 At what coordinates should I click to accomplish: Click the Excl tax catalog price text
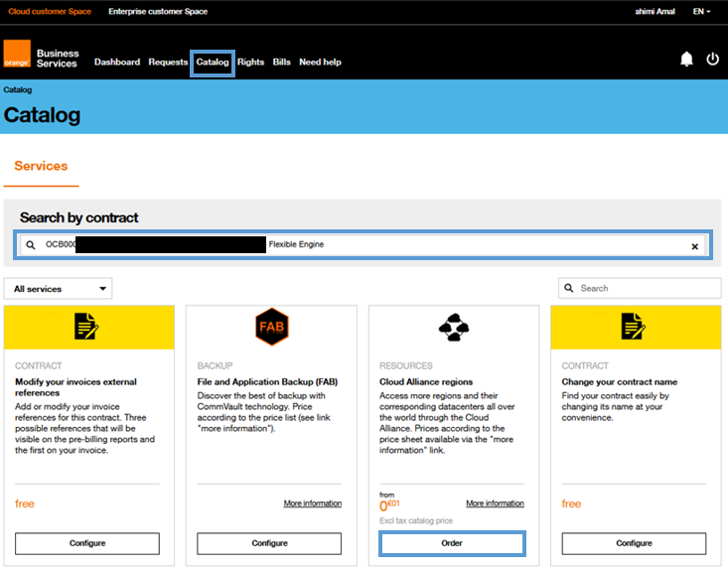(x=416, y=520)
